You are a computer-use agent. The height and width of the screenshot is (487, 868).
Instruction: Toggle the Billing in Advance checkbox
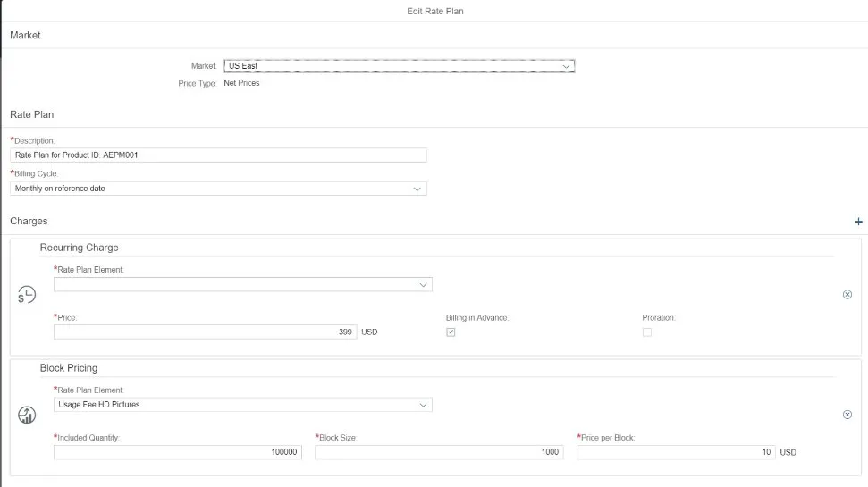click(451, 332)
